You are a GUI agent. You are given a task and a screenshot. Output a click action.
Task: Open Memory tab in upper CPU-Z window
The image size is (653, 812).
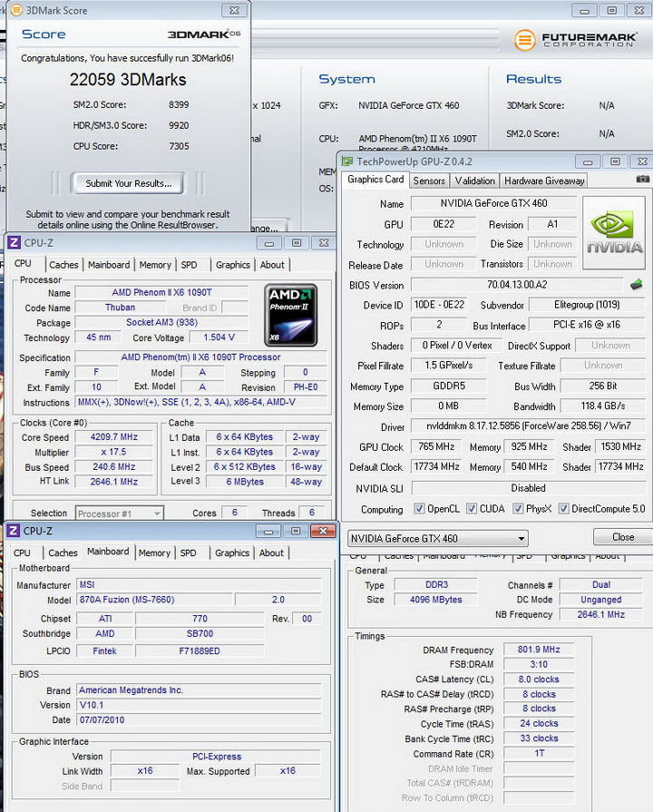point(155,265)
